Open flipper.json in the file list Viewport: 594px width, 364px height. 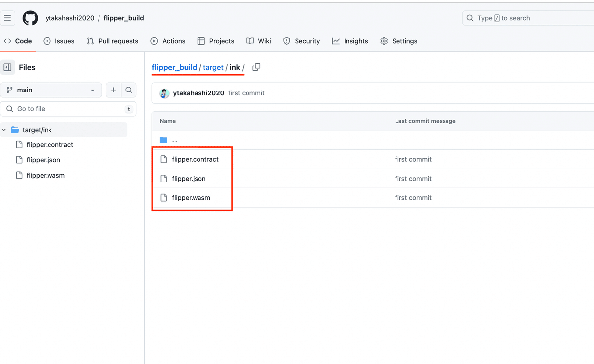(x=189, y=179)
